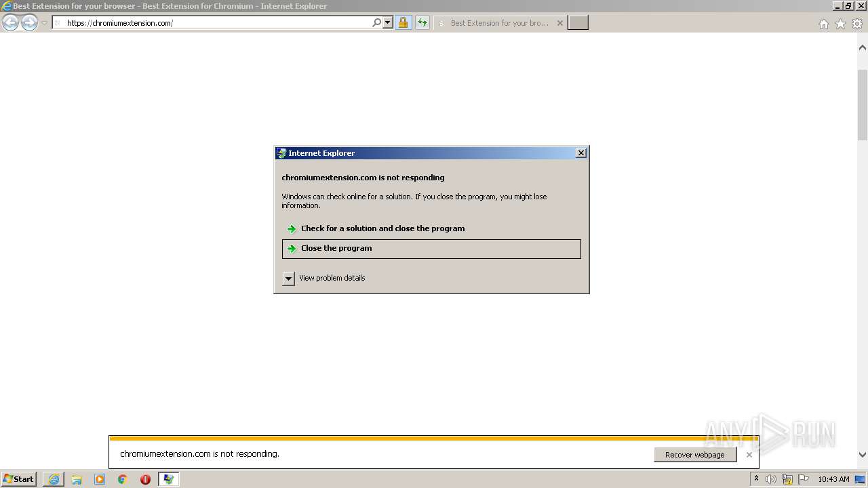This screenshot has height=488, width=868.
Task: Expand View problem details
Action: pos(324,278)
